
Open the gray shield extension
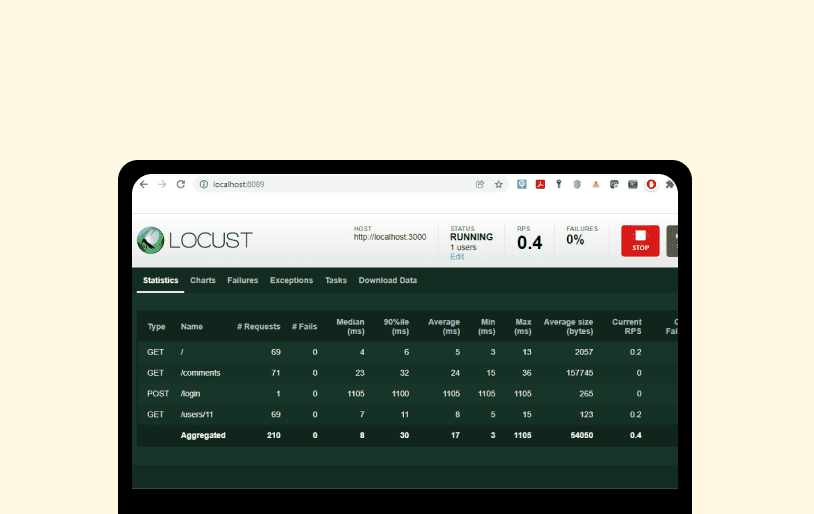pos(577,184)
